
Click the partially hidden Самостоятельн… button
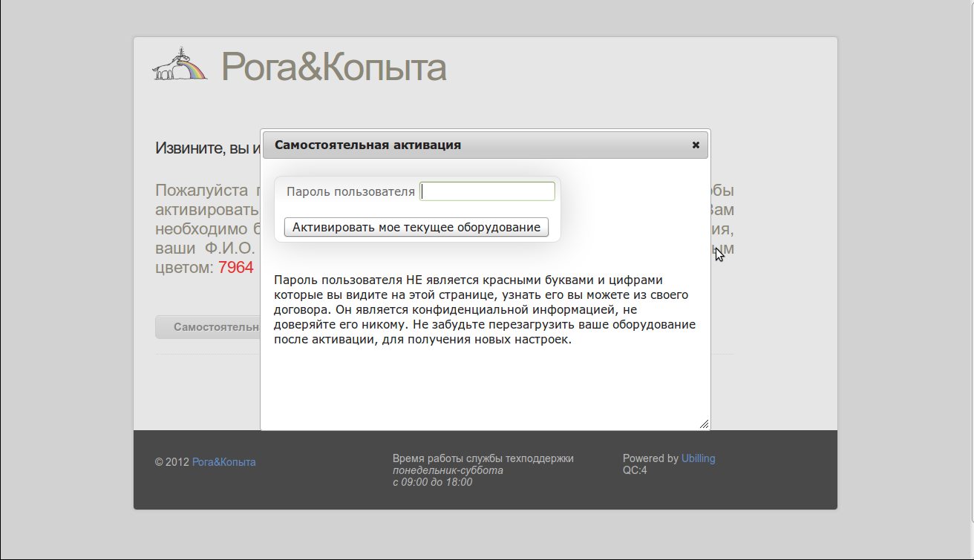pos(208,327)
